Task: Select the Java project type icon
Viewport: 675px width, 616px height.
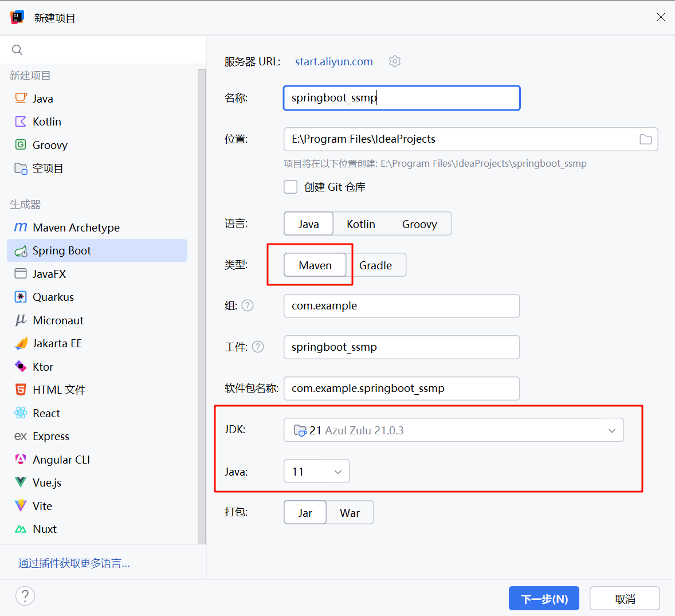Action: click(21, 98)
